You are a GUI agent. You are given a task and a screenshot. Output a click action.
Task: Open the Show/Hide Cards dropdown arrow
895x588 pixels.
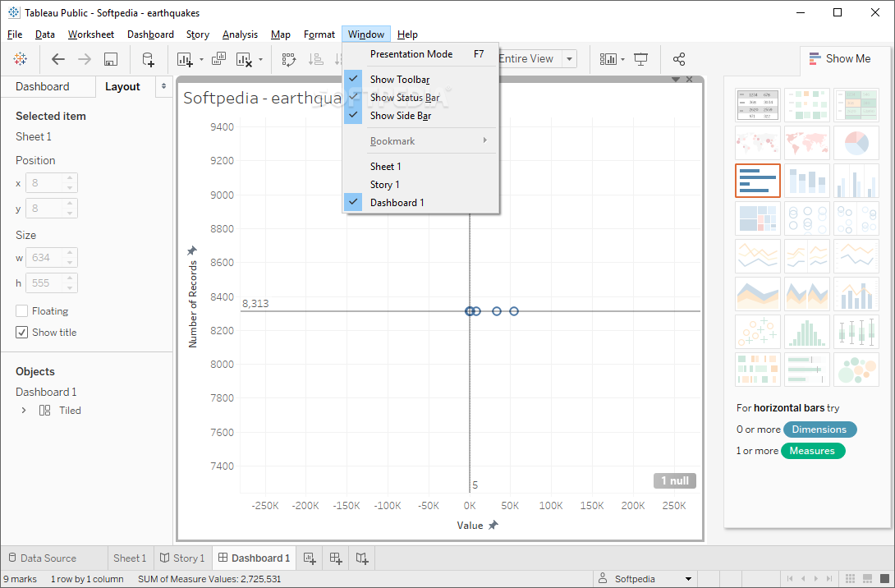coord(622,59)
